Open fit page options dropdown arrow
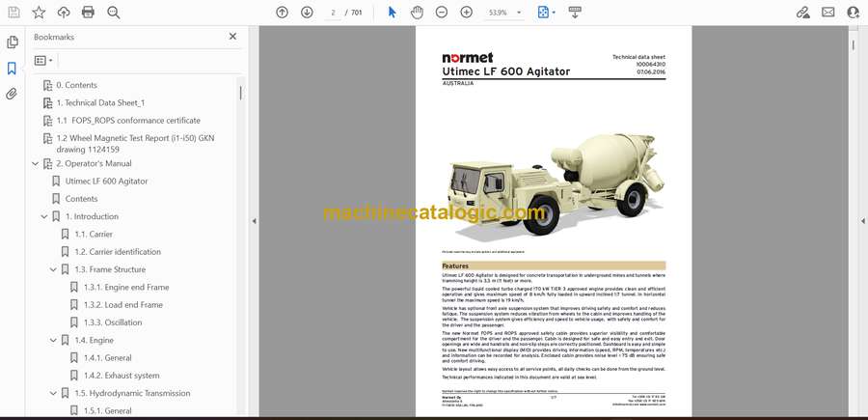 tap(554, 13)
